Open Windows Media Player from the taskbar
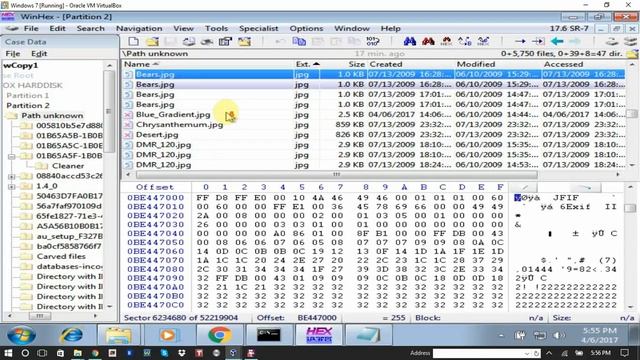Image resolution: width=640 pixels, height=360 pixels. coord(167,336)
